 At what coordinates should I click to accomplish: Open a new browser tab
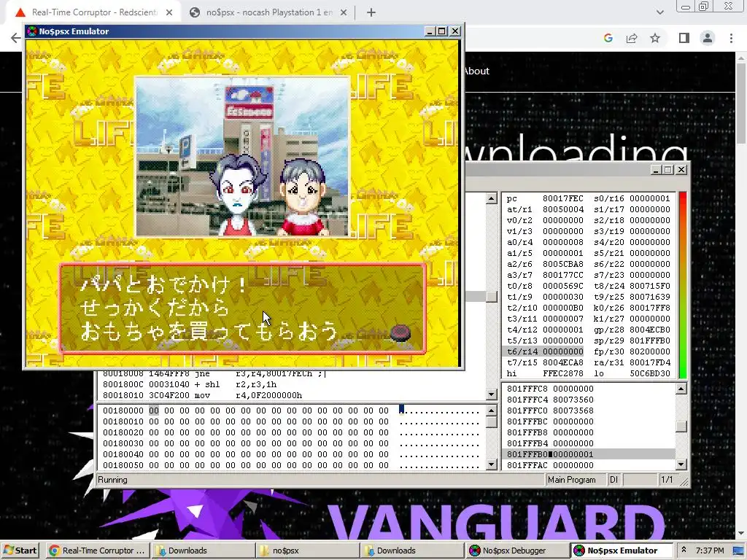click(371, 13)
